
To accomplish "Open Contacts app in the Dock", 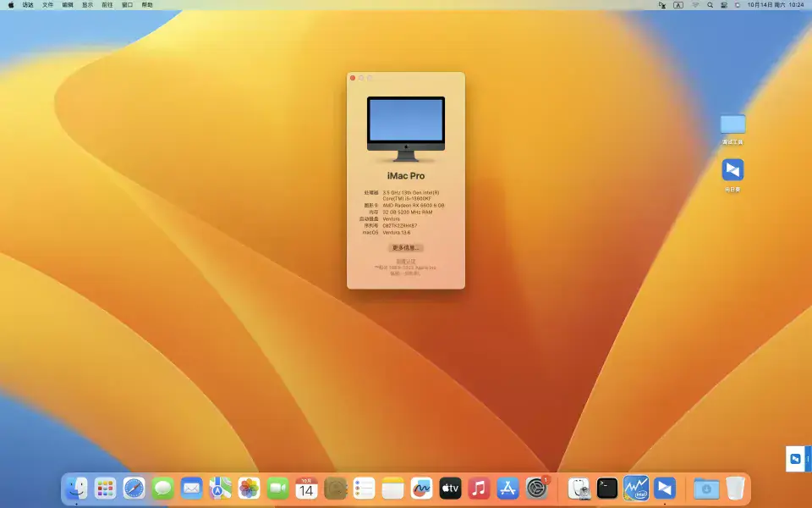I will pyautogui.click(x=335, y=489).
